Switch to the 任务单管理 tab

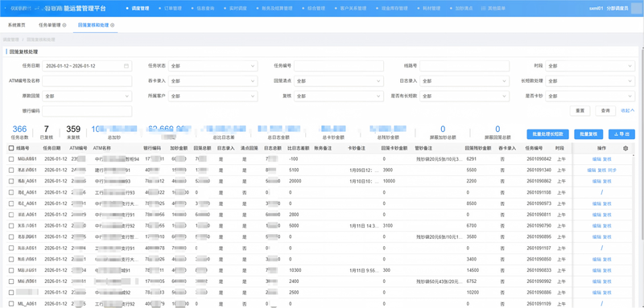pyautogui.click(x=49, y=25)
